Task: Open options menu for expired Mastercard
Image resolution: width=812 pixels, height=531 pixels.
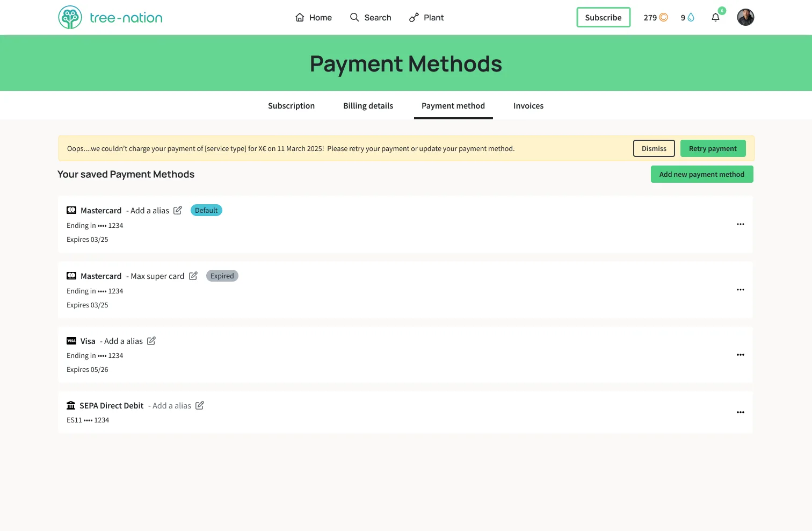Action: [x=741, y=290]
